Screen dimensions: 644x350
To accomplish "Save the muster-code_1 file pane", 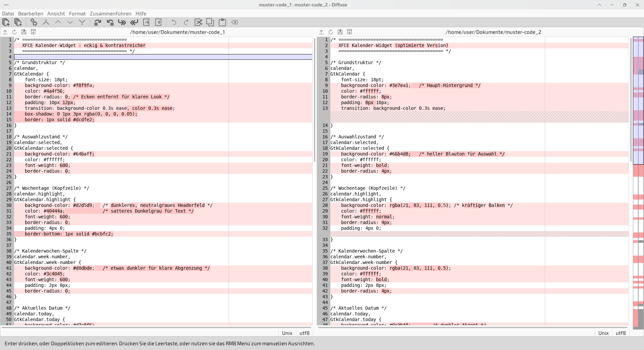I will tap(24, 32).
